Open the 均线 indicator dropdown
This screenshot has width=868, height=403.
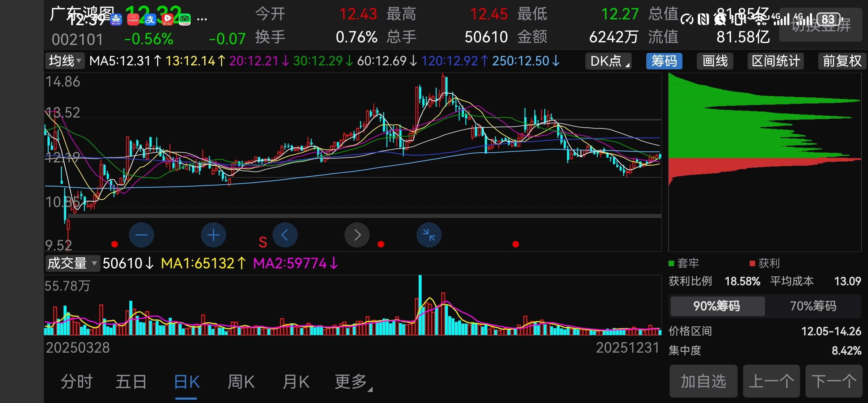pyautogui.click(x=65, y=61)
